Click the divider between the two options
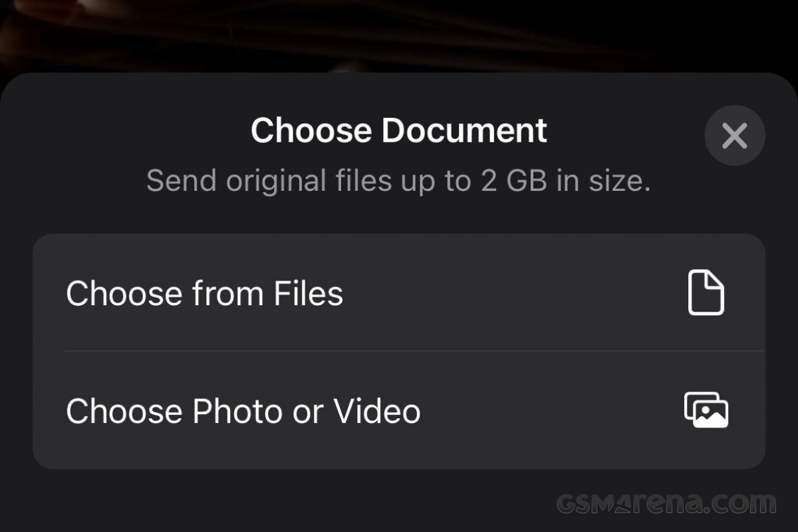Viewport: 798px width, 532px height. point(412,350)
